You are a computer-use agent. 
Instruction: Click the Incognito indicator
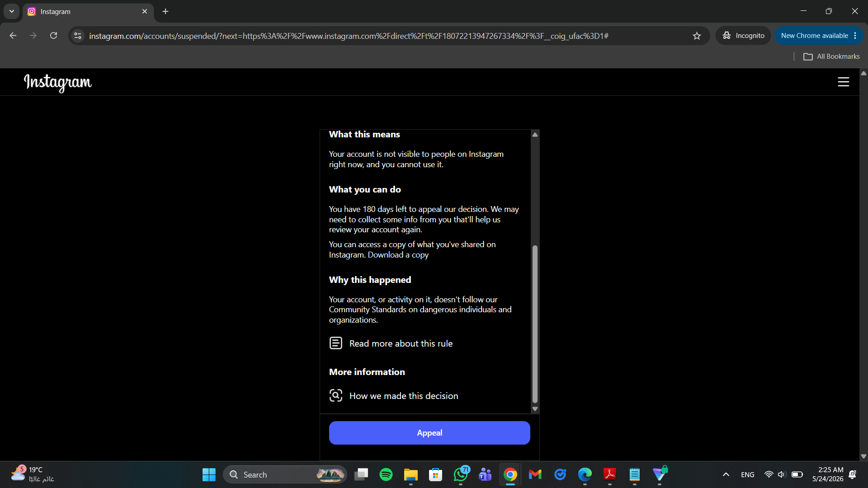point(743,36)
